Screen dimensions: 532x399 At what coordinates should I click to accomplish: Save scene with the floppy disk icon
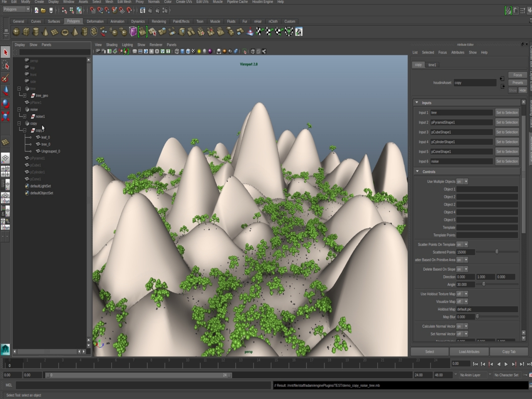[51, 10]
